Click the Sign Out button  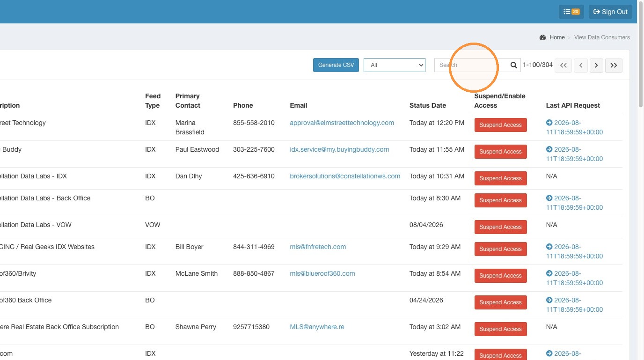point(610,12)
